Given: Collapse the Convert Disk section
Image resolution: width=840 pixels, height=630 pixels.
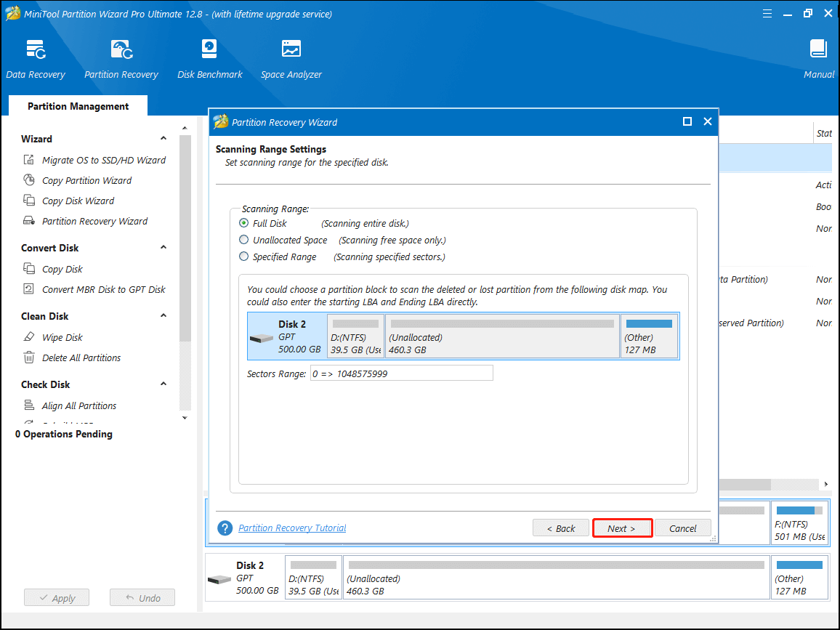Looking at the screenshot, I should [x=163, y=248].
